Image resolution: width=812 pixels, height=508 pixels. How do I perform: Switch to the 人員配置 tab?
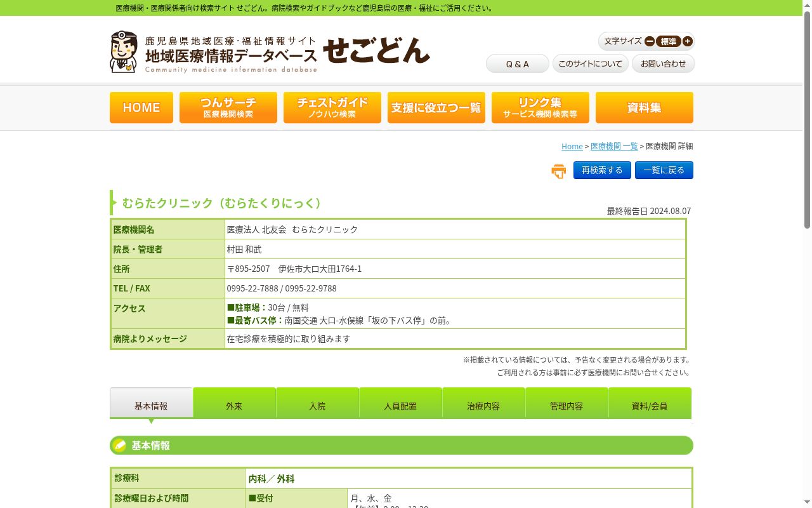tap(400, 403)
